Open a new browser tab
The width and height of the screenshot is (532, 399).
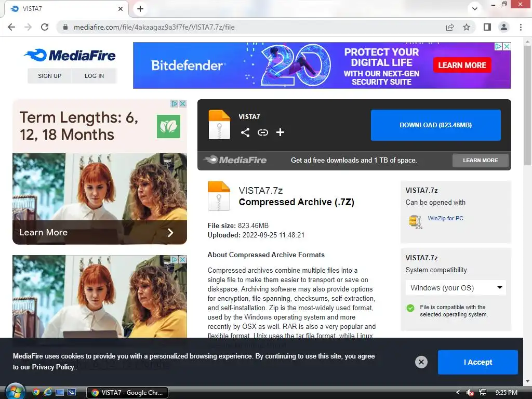pos(140,9)
